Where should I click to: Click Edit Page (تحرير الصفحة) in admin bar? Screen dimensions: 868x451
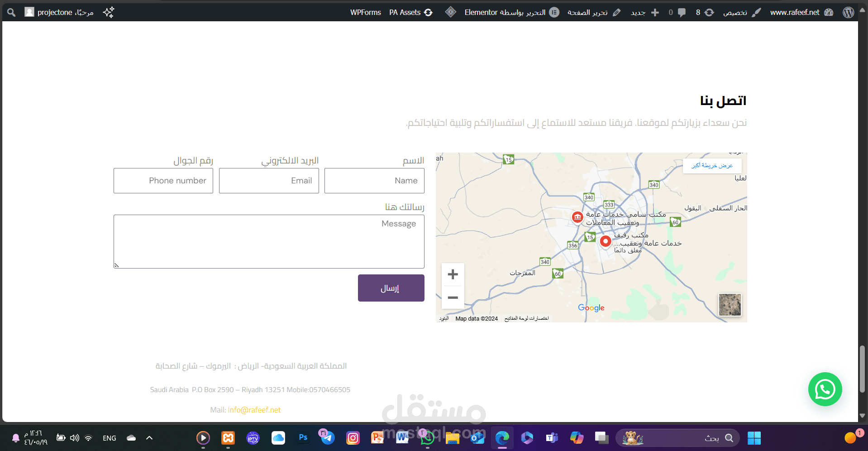594,12
